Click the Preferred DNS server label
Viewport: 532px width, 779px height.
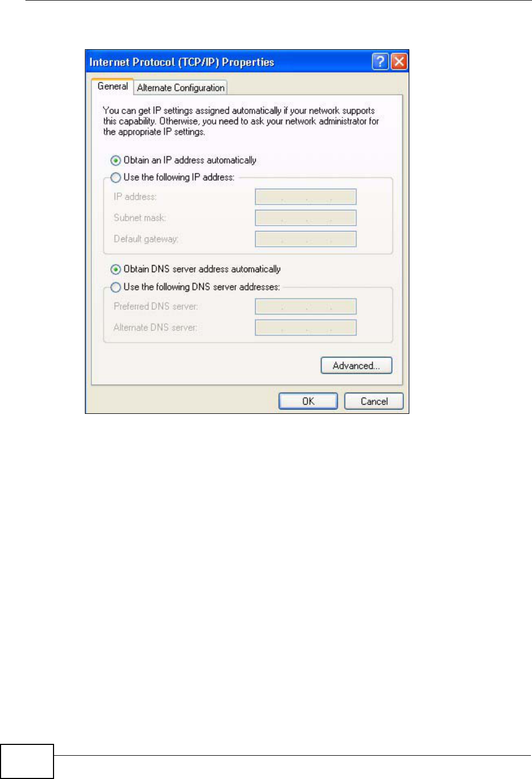156,307
